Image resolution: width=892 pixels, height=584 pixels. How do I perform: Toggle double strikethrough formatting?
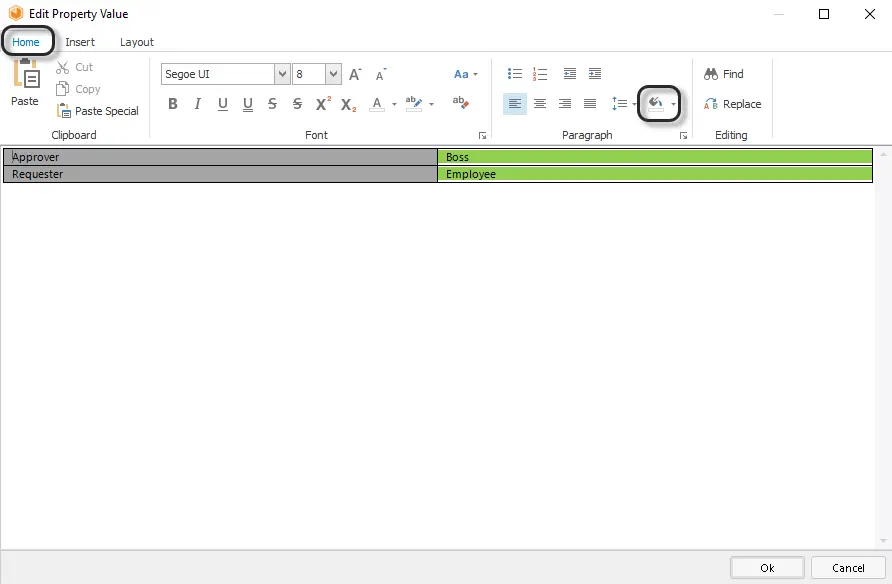click(298, 103)
